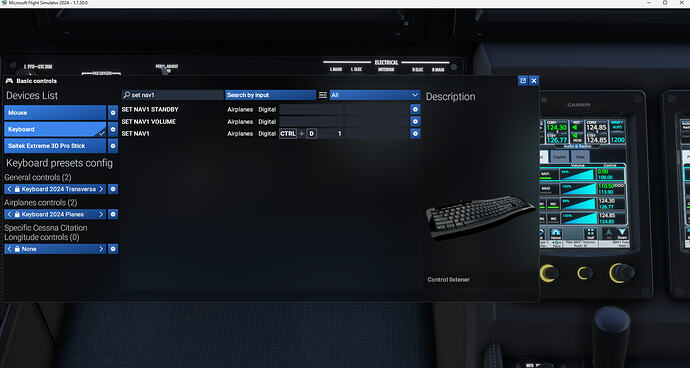Tap Home icon on Garmin touchscreen
Viewport: 690px width, 368px height.
coord(555,234)
